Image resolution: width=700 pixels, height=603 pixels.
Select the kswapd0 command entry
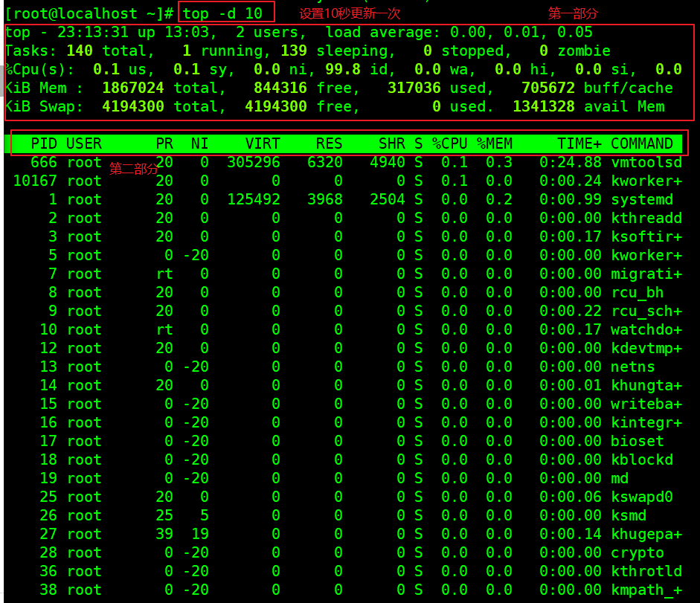pos(642,497)
